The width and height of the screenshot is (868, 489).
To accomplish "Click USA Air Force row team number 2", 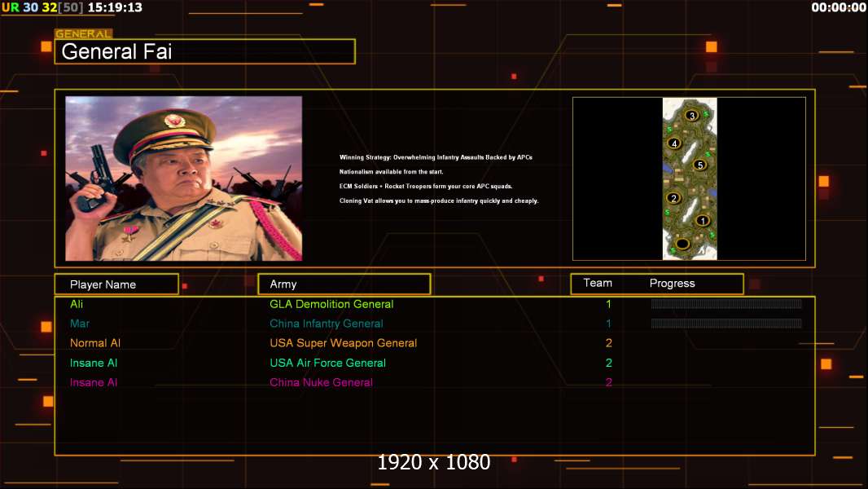I will 608,363.
